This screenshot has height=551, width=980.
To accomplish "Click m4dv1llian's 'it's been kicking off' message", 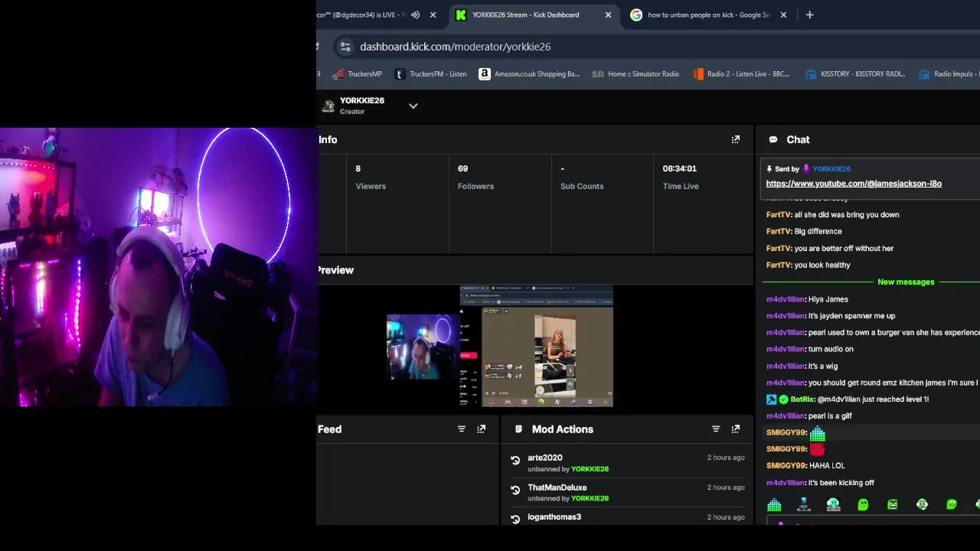I will pos(841,483).
